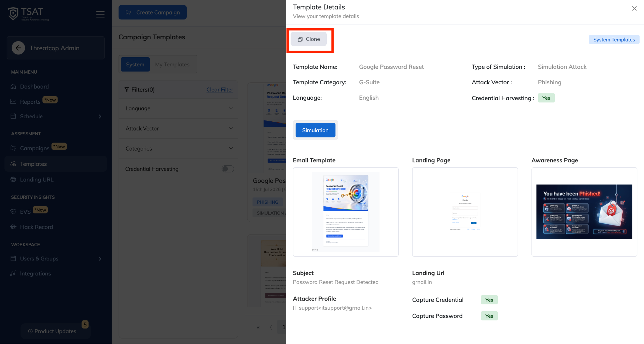Screen dimensions: 644x344
Task: Click the EVS heart-pulse icon
Action: pos(13,212)
